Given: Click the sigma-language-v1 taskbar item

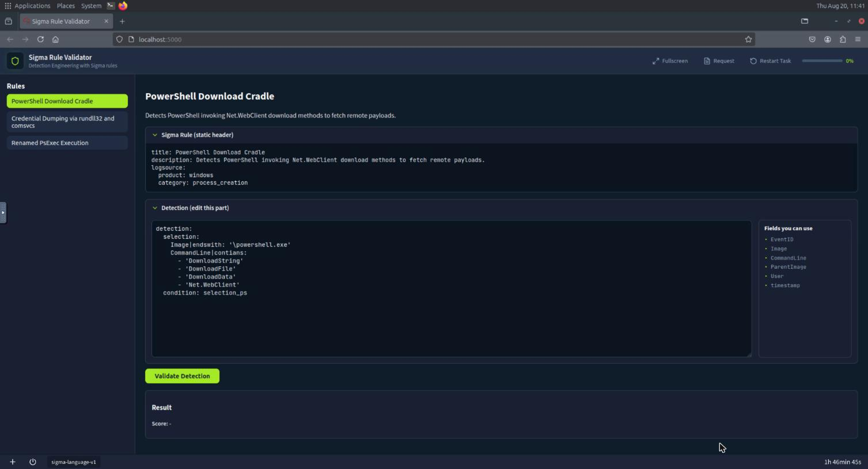Looking at the screenshot, I should tap(74, 462).
